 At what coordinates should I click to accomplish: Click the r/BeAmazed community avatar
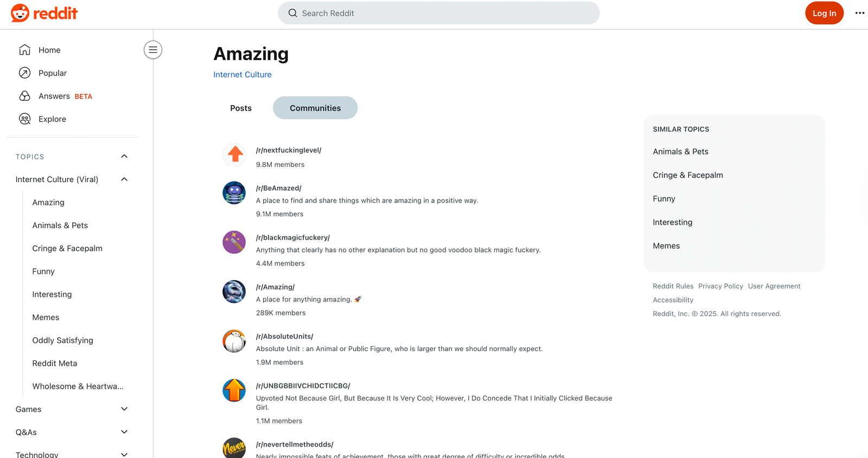234,192
